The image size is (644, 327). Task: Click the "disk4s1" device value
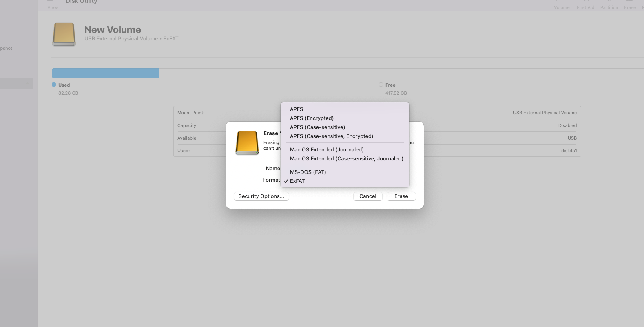pyautogui.click(x=569, y=151)
